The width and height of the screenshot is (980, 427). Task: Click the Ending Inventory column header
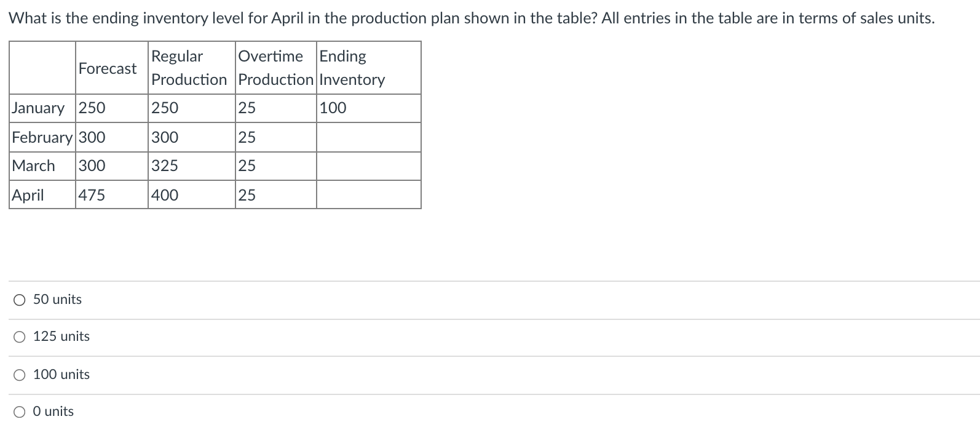tap(352, 68)
